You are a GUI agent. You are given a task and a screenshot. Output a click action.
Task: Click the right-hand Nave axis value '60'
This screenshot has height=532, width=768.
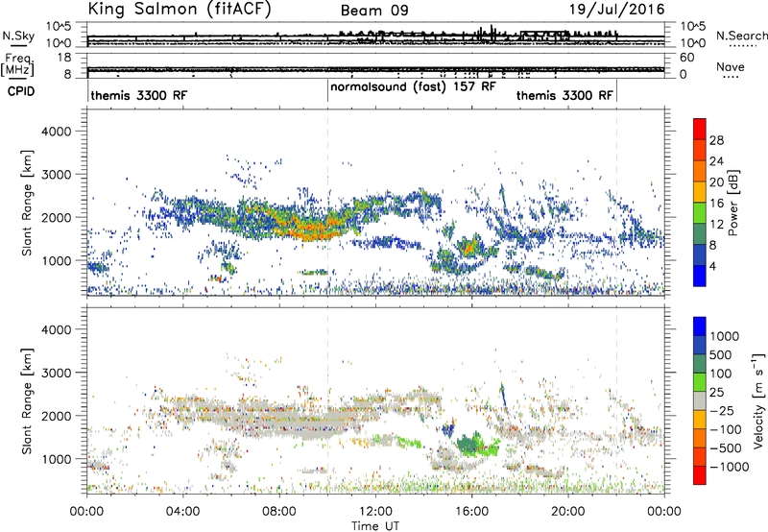[686, 58]
